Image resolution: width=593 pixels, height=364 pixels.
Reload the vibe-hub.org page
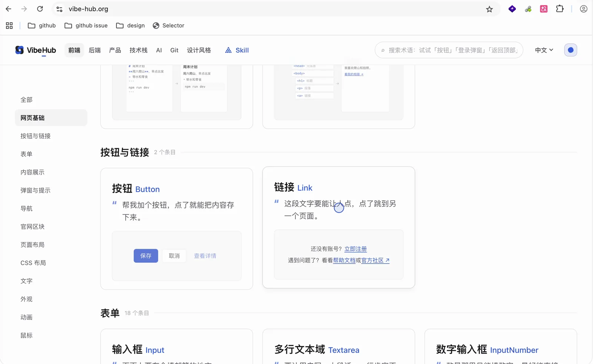click(40, 9)
